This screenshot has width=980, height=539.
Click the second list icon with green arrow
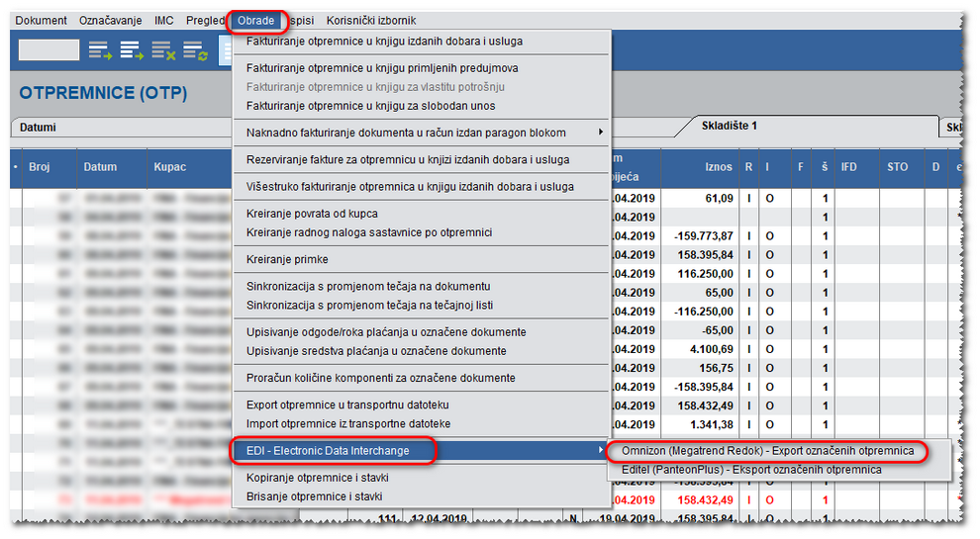(x=132, y=49)
